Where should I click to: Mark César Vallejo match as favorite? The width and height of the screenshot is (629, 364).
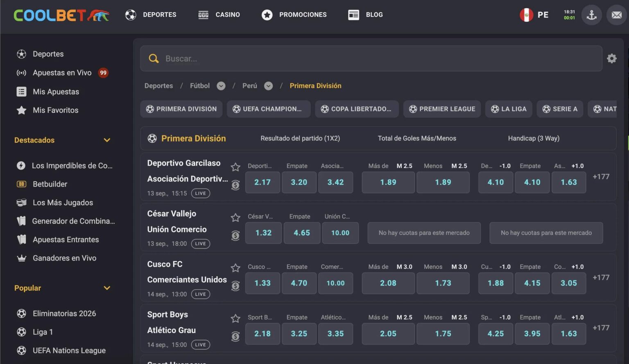(235, 218)
